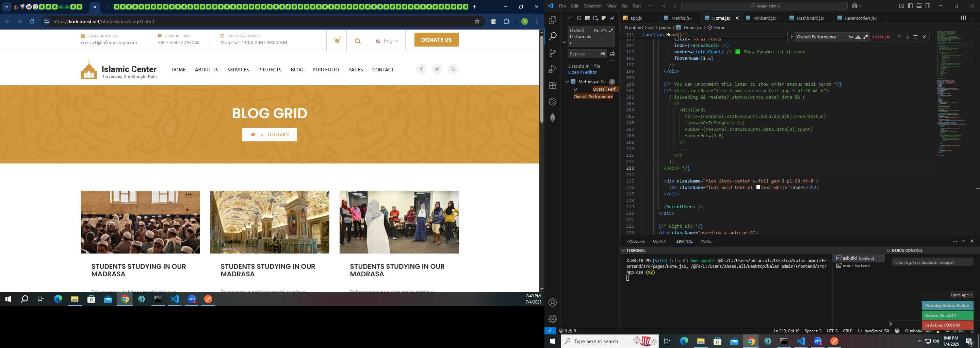
Task: Open the Accounts icon in the activity bar
Action: point(552,302)
